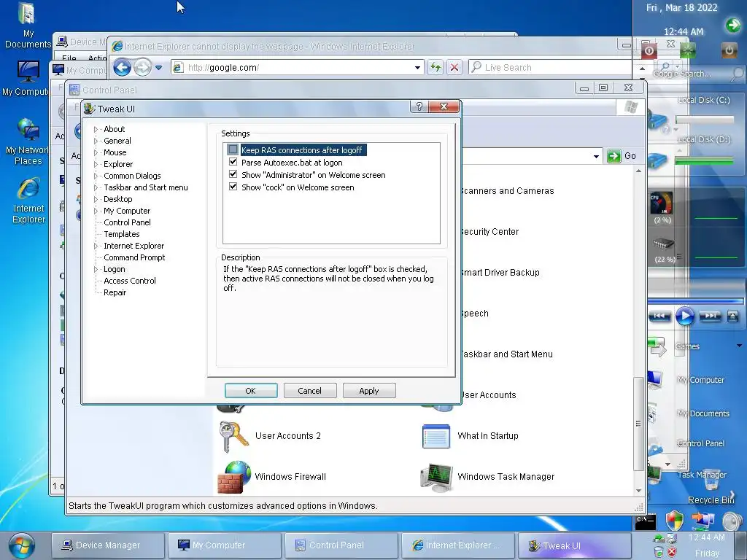The height and width of the screenshot is (560, 747).
Task: Expand Taskbar and Start menu node
Action: click(x=96, y=187)
